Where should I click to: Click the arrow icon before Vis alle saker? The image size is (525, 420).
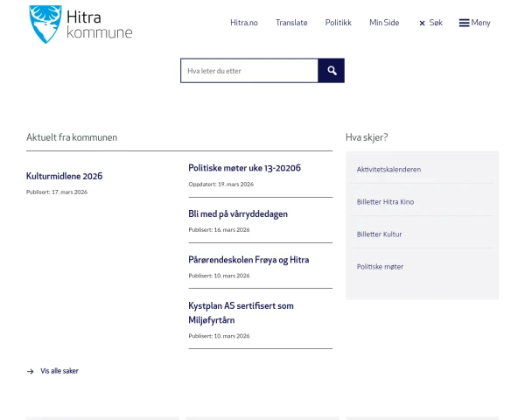click(x=31, y=371)
